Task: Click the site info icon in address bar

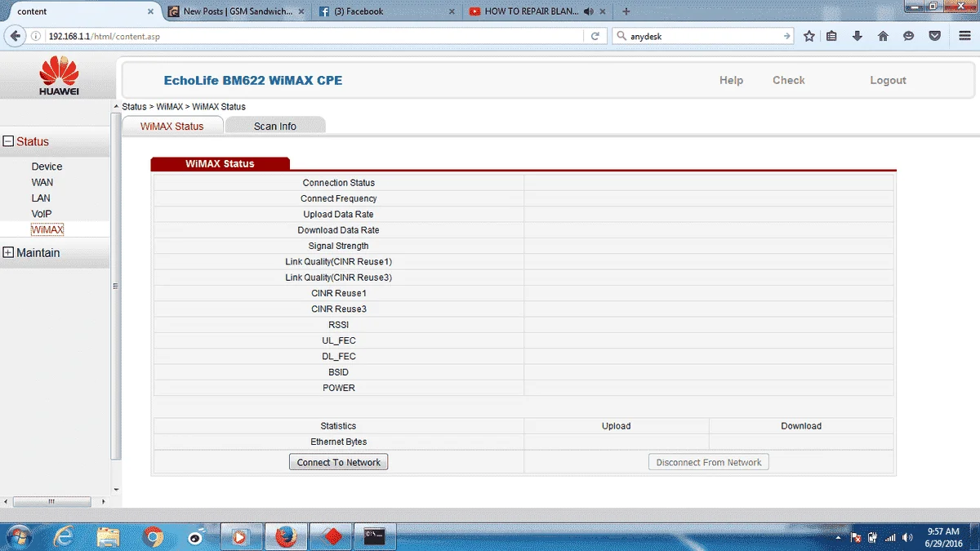Action: (x=37, y=36)
